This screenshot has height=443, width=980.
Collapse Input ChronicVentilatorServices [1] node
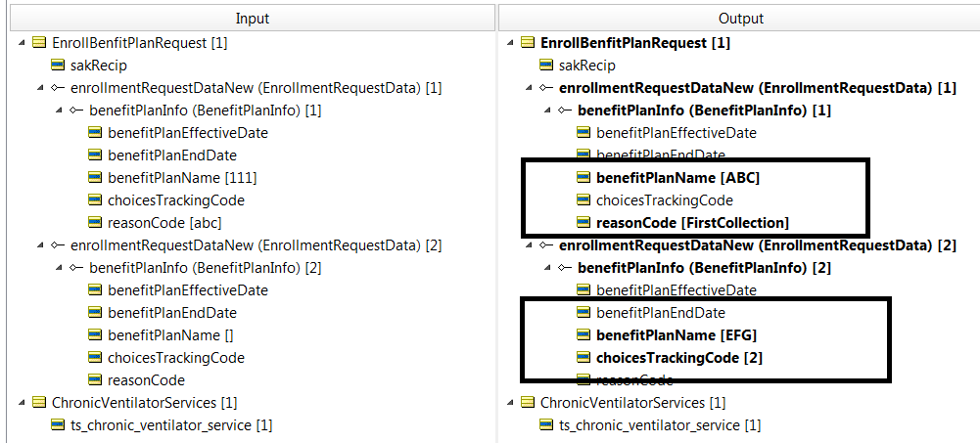[23, 403]
